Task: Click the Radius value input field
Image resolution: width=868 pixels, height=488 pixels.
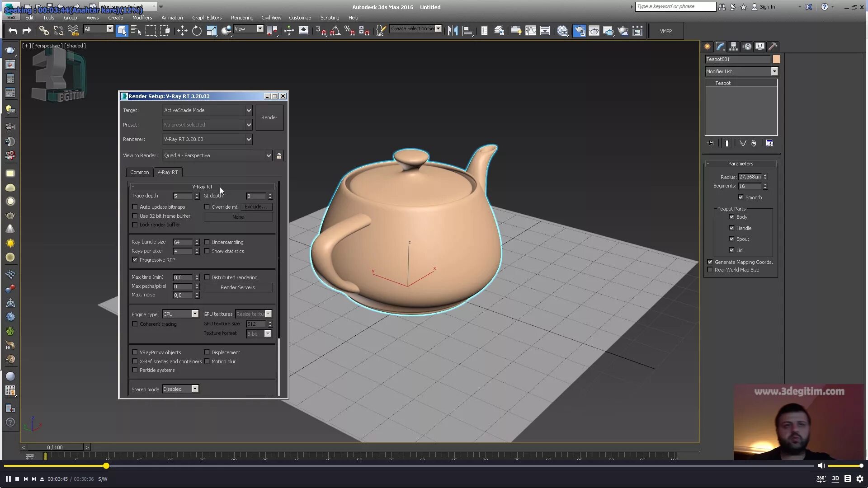Action: 750,177
